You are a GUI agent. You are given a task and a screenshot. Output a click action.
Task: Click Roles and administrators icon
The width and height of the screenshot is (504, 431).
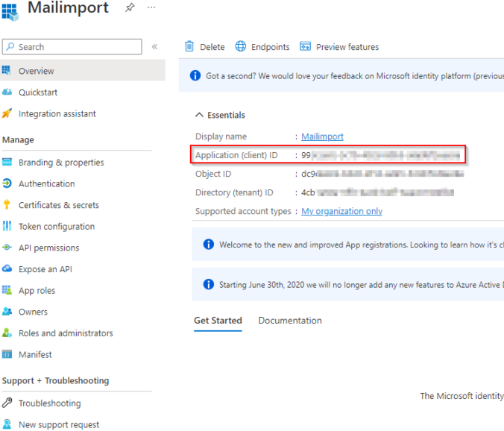click(x=7, y=333)
